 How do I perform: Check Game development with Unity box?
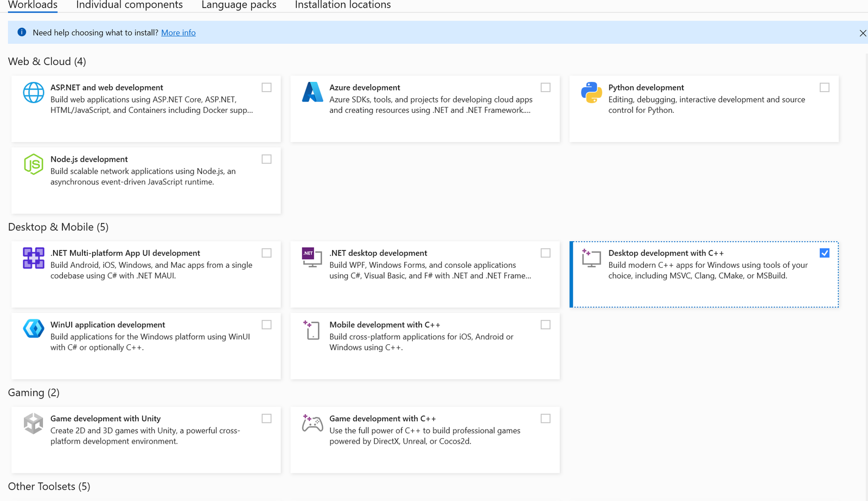tap(266, 418)
